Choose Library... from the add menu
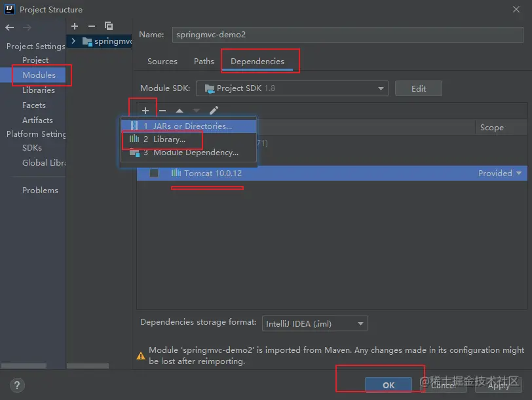 [188, 139]
